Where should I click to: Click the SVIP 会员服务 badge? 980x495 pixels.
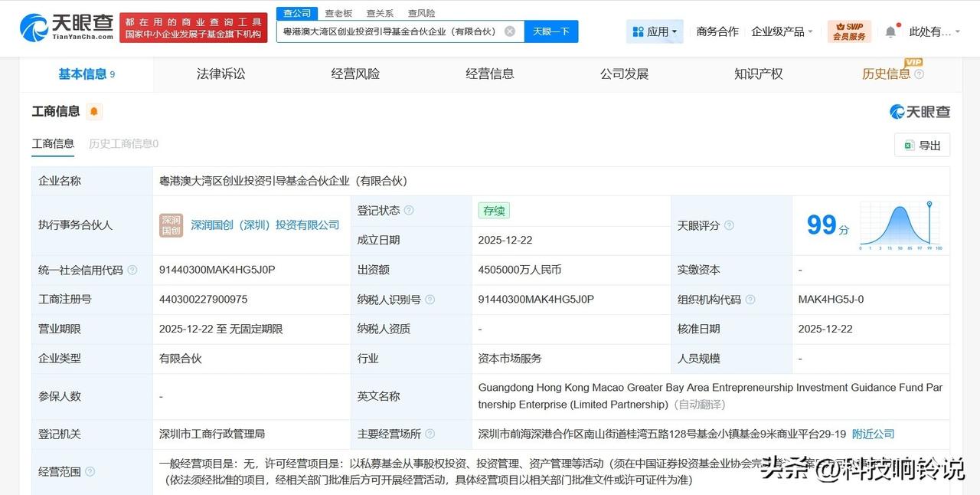pos(848,31)
